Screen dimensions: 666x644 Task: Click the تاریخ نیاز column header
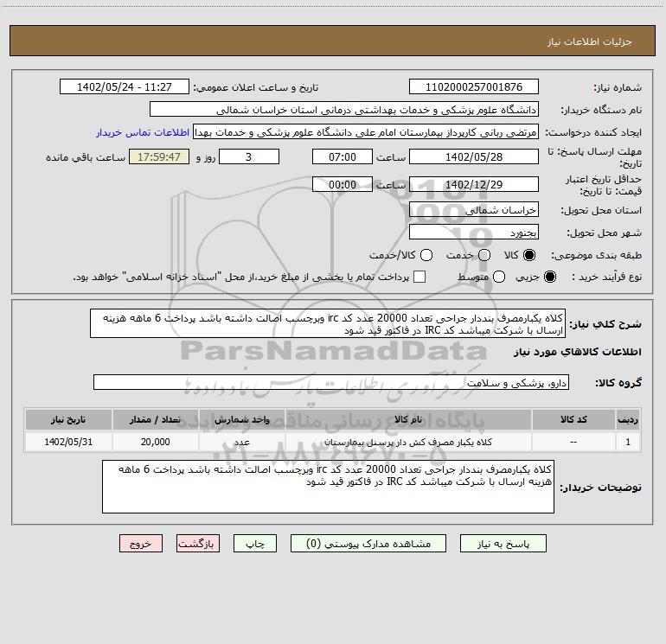tap(68, 420)
